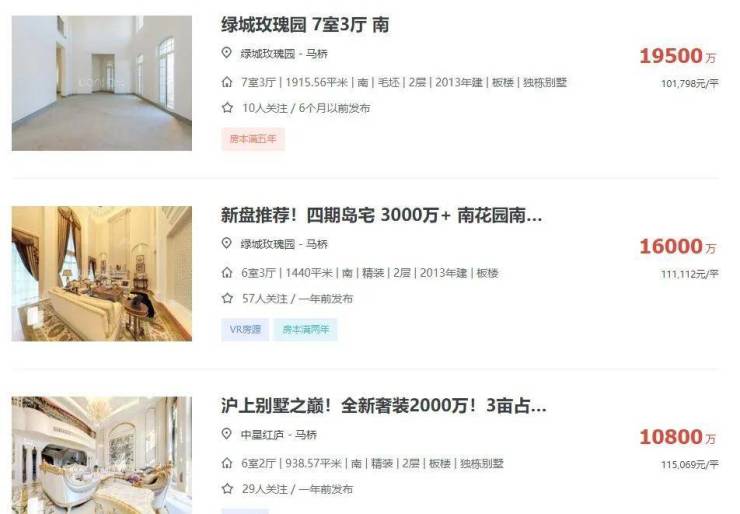The width and height of the screenshot is (740, 514).
Task: Click location pin icon of 16000万 listing
Action: (x=227, y=243)
